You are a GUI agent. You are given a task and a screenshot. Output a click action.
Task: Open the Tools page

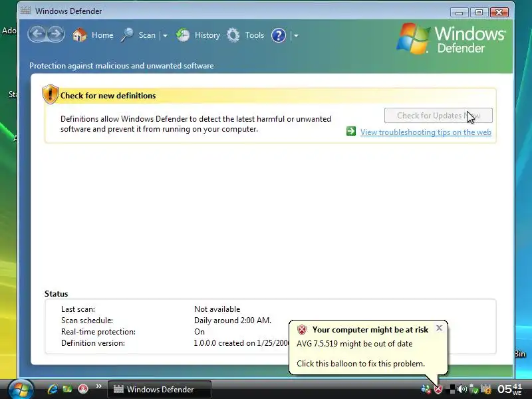[x=255, y=35]
